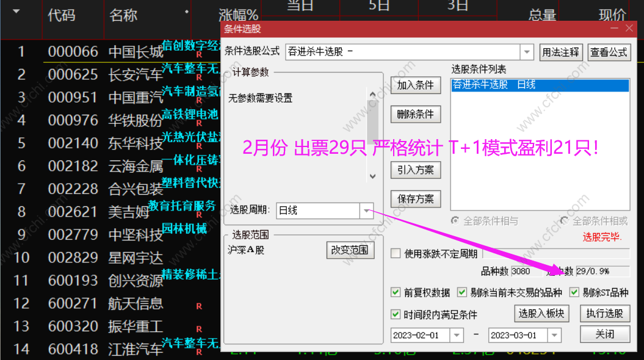Select stock row 600320 振华重工
644x360 pixels.
pyautogui.click(x=111, y=327)
